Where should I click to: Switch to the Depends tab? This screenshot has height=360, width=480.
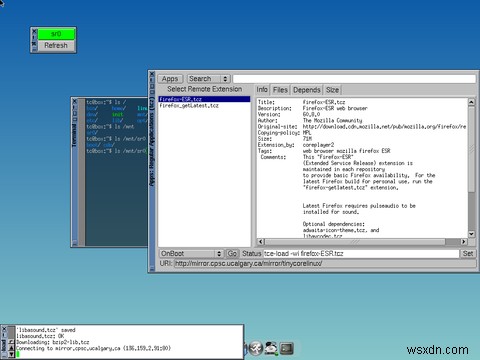pos(307,90)
